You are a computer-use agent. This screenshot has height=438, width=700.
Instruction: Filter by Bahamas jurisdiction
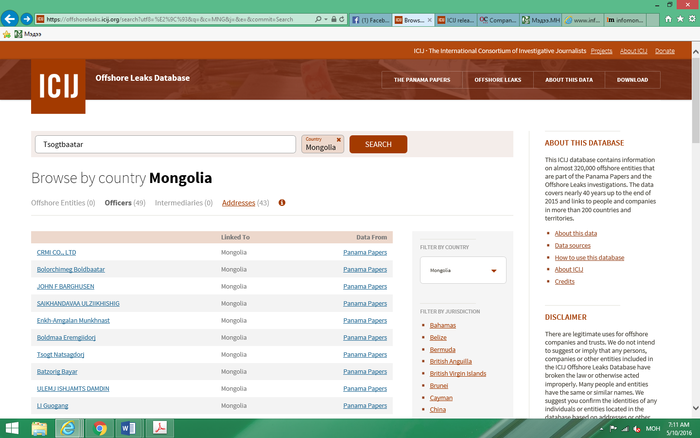click(x=442, y=325)
